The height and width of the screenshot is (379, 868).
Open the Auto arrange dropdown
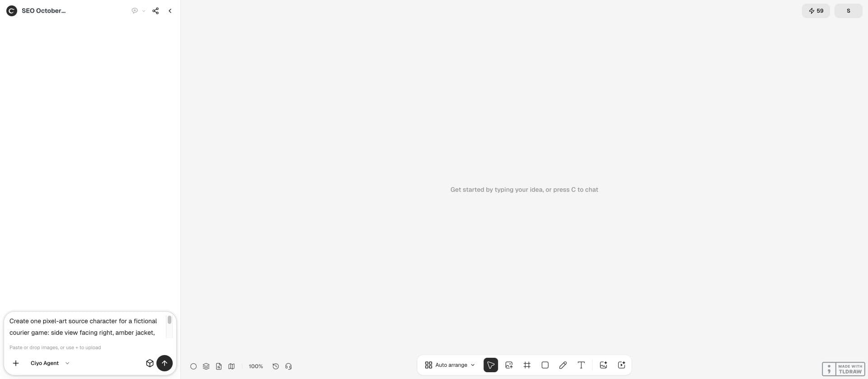450,365
